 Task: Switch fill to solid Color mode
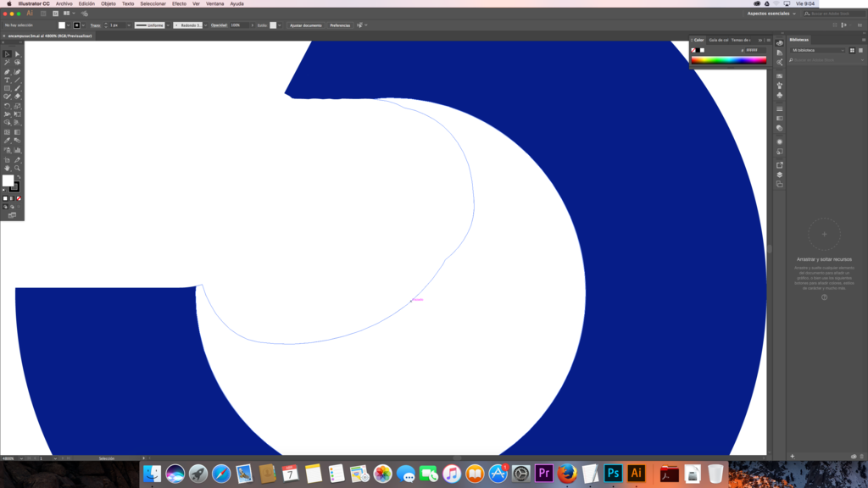pyautogui.click(x=5, y=198)
